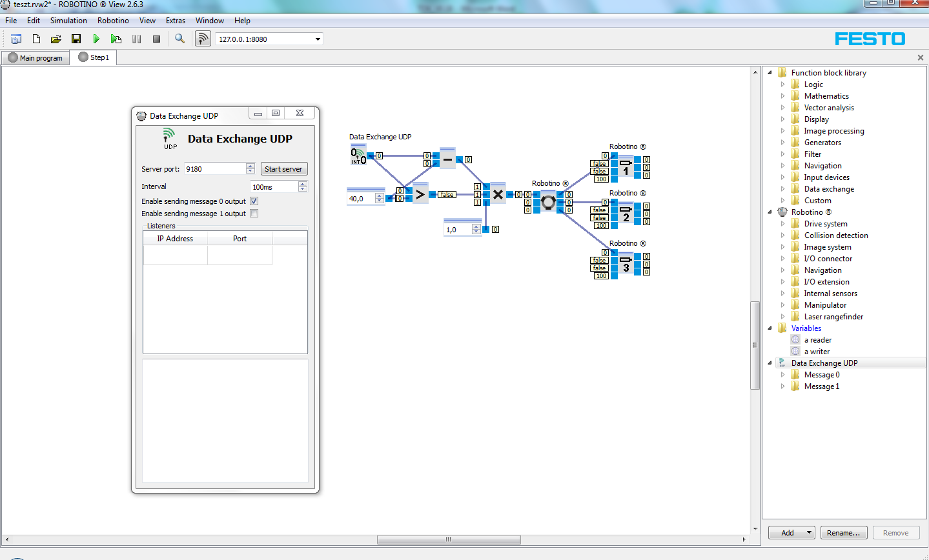929x560 pixels.
Task: Open a file with the folder icon
Action: [56, 39]
